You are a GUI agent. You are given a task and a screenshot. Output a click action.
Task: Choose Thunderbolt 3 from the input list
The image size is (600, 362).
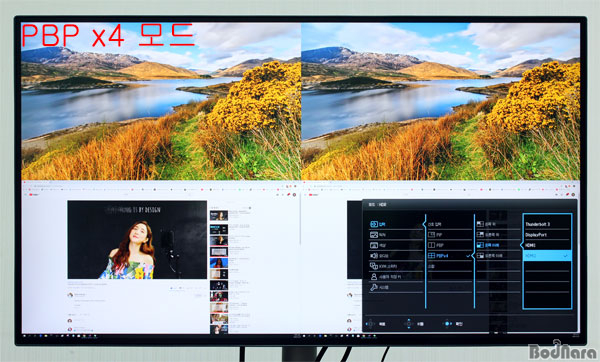[x=537, y=224]
